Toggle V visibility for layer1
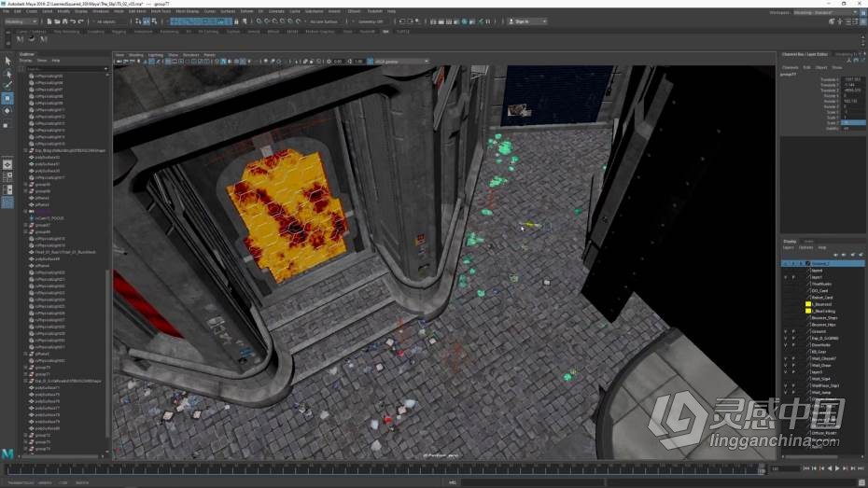 pos(786,277)
